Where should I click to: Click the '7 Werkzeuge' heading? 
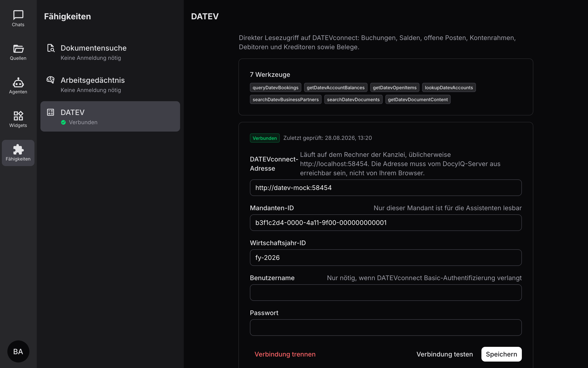[270, 75]
